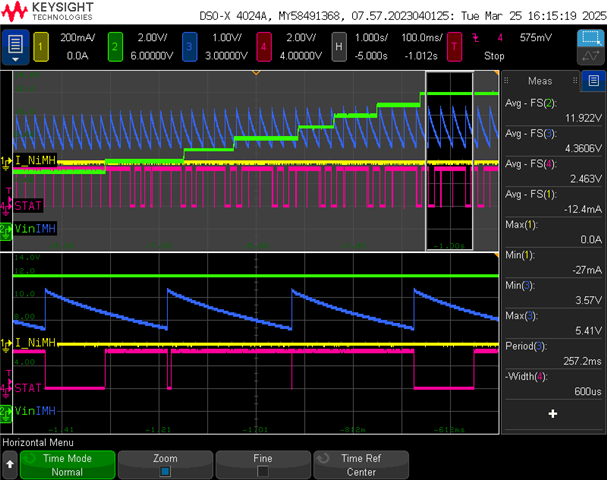Click the orange trigger time marker
607x480 pixels.
click(x=256, y=72)
